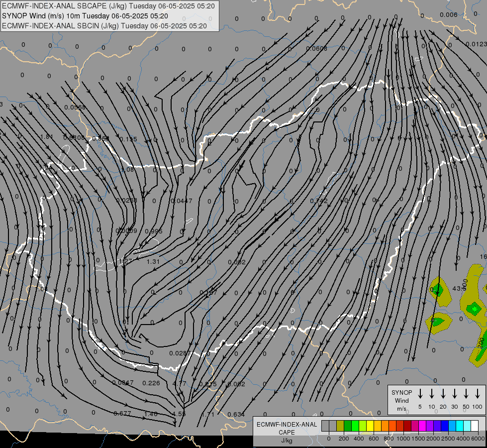Click the map value 1.71

pyautogui.click(x=208, y=415)
